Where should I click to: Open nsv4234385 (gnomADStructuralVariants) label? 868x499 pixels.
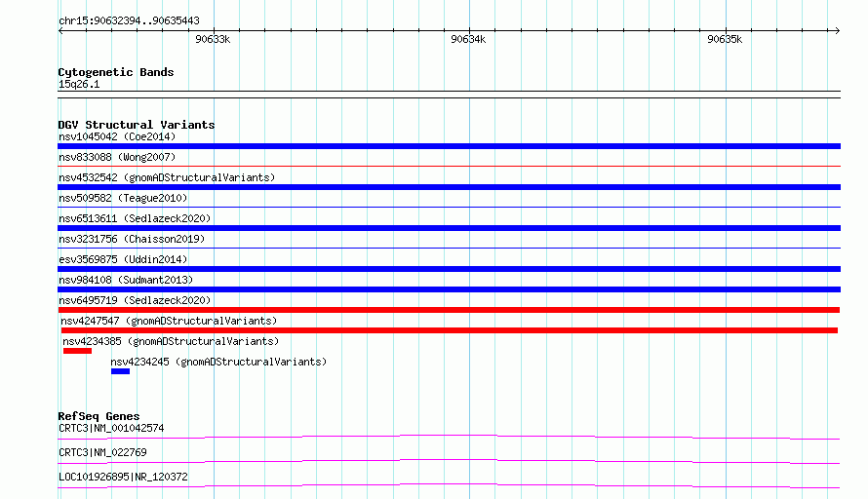[x=171, y=341]
